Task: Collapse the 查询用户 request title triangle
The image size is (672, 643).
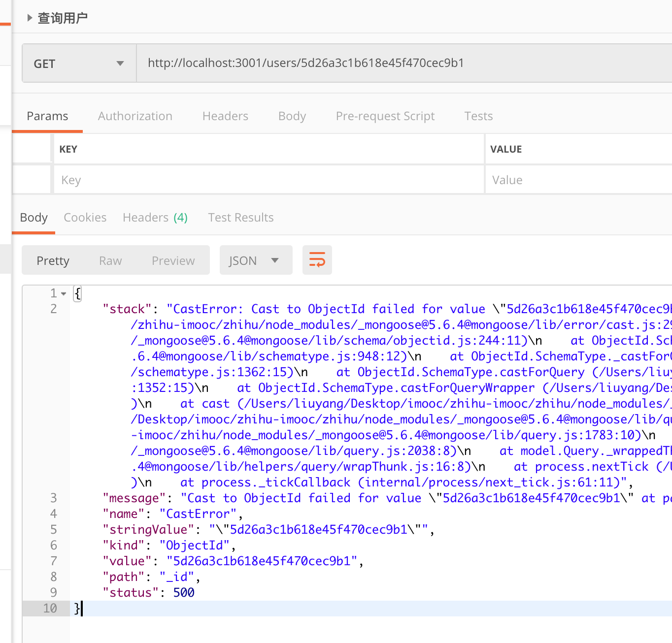Action: (30, 18)
